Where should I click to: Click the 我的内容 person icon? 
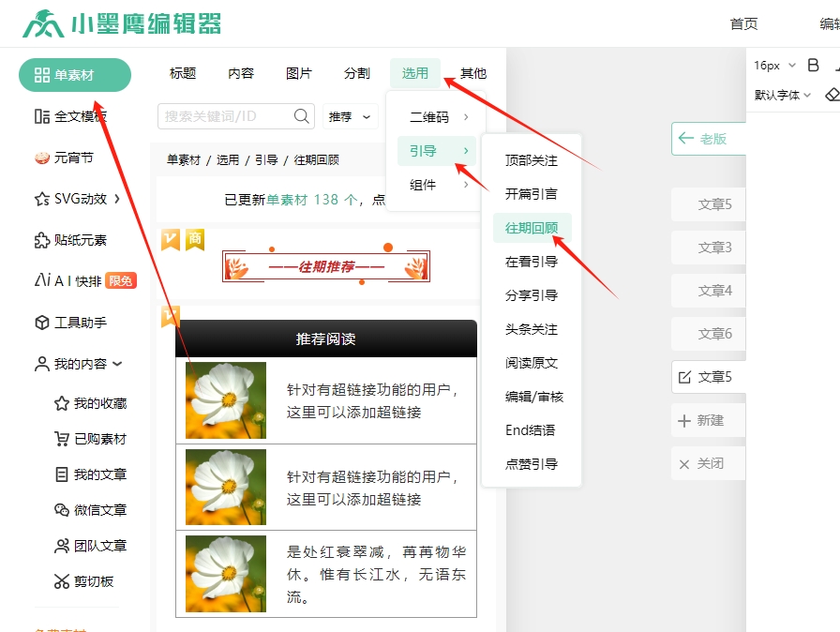[x=42, y=364]
